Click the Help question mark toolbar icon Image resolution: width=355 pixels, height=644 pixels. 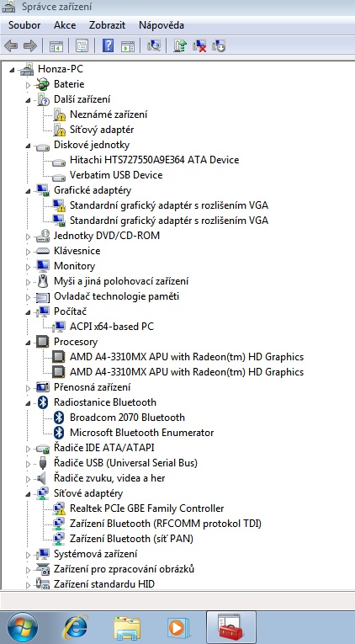click(x=108, y=45)
